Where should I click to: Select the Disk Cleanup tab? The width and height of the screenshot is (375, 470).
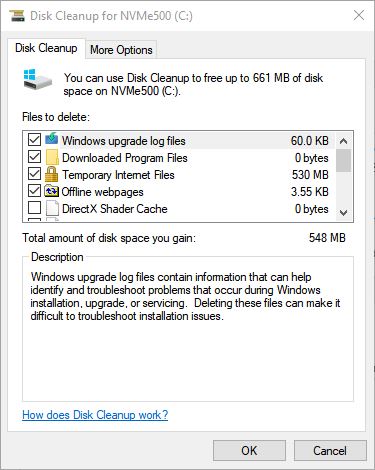coord(46,48)
